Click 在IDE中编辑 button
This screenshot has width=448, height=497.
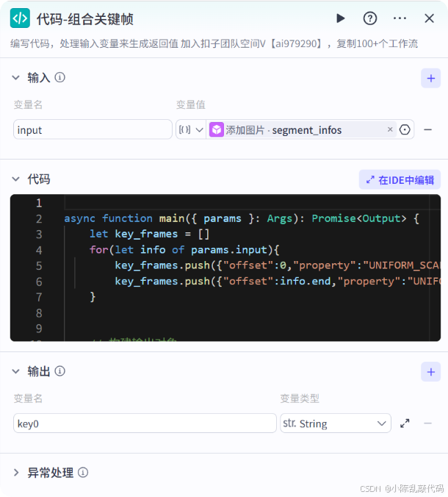400,180
